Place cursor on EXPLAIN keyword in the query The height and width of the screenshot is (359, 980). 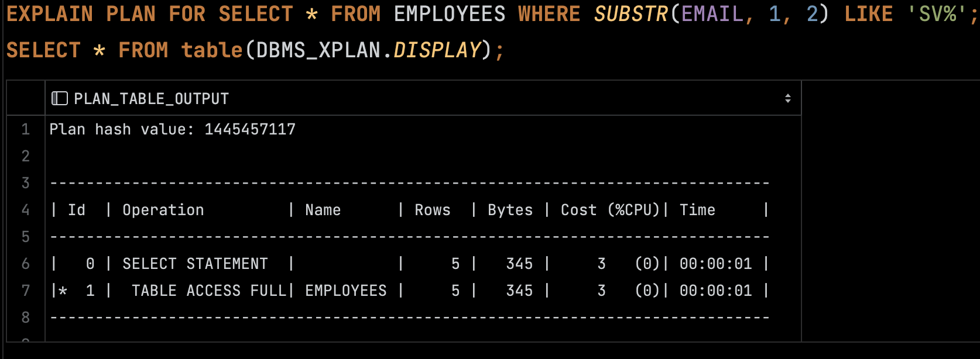point(50,14)
